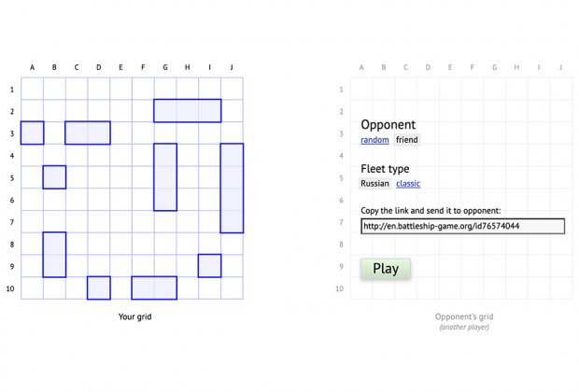Screen dimensions: 579x392
Task: Switch to the classic fleet type
Action: pos(408,184)
